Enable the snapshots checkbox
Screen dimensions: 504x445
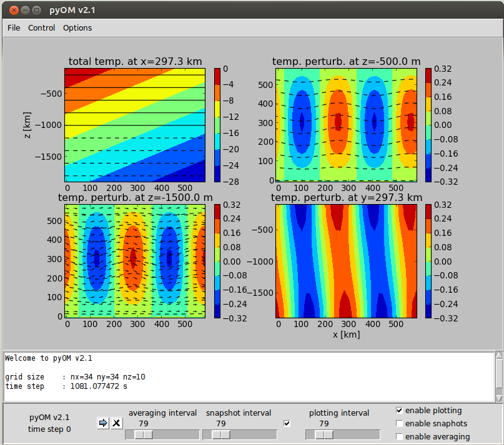pyautogui.click(x=400, y=424)
